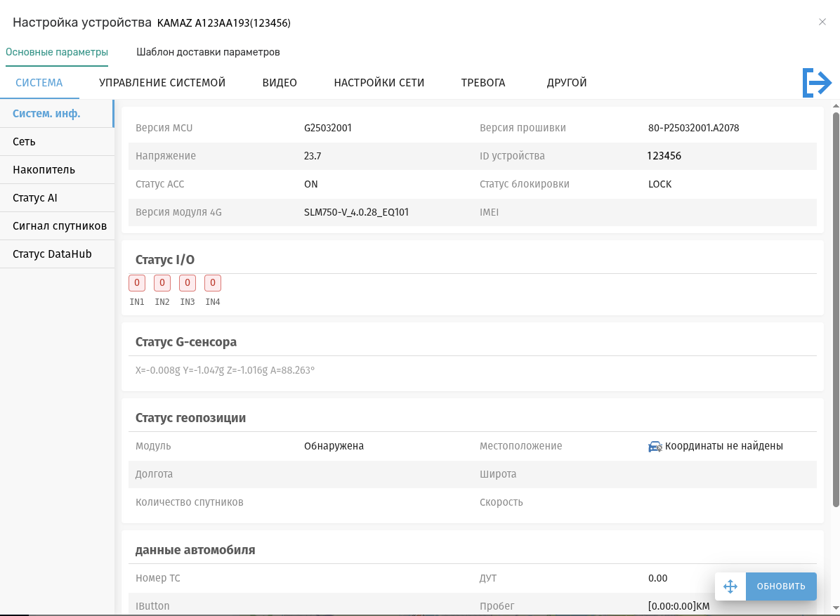
Task: Show Статус AI section
Action: (x=35, y=198)
